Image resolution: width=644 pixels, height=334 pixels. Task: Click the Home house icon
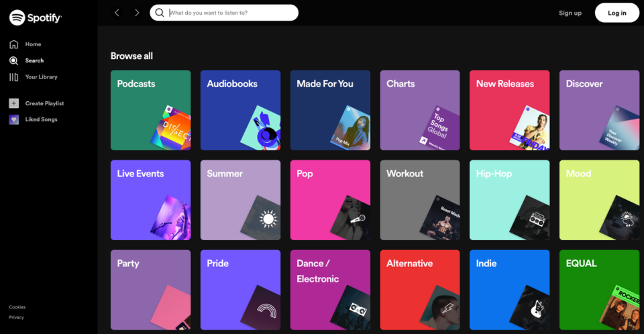(13, 44)
